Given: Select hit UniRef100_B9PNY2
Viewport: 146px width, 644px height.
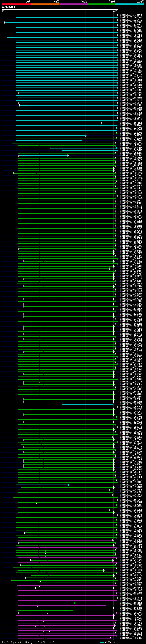Looking at the screenshot, I should [x=131, y=497].
